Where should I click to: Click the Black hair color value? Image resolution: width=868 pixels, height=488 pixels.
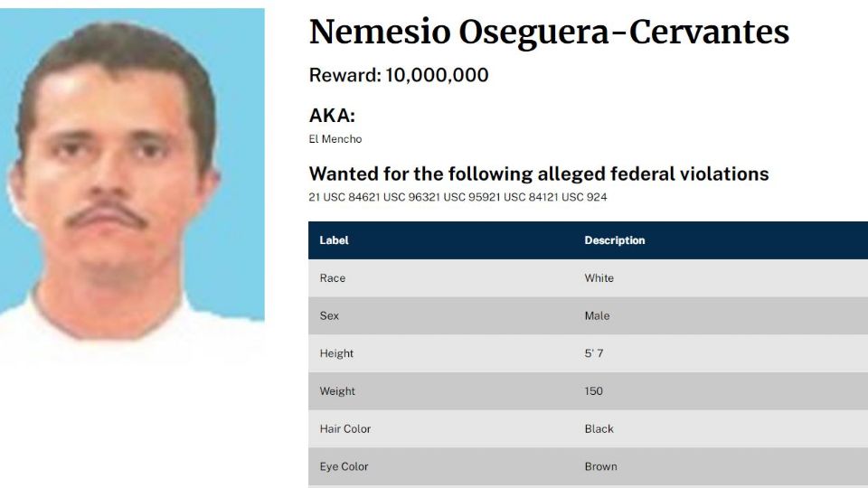pyautogui.click(x=599, y=429)
